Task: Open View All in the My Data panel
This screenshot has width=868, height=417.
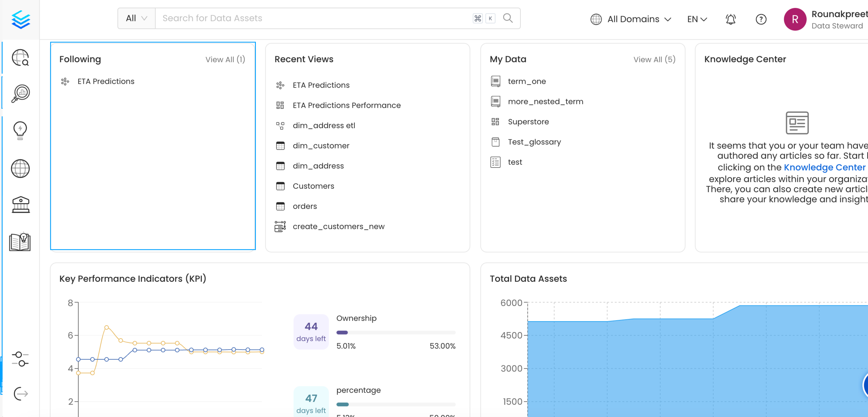Action: tap(654, 59)
